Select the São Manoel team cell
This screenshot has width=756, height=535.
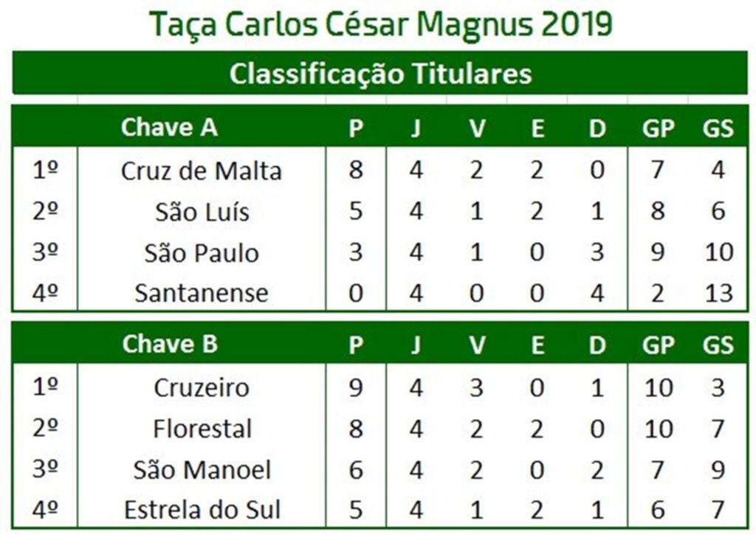click(x=202, y=469)
